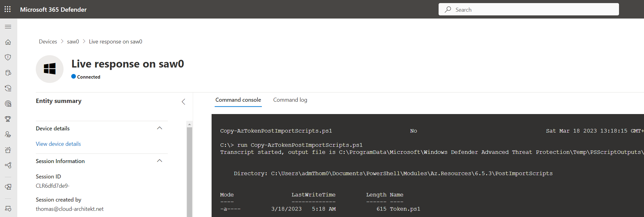Image resolution: width=644 pixels, height=217 pixels.
Task: Click Token.ps1 file name in console
Action: [405, 209]
